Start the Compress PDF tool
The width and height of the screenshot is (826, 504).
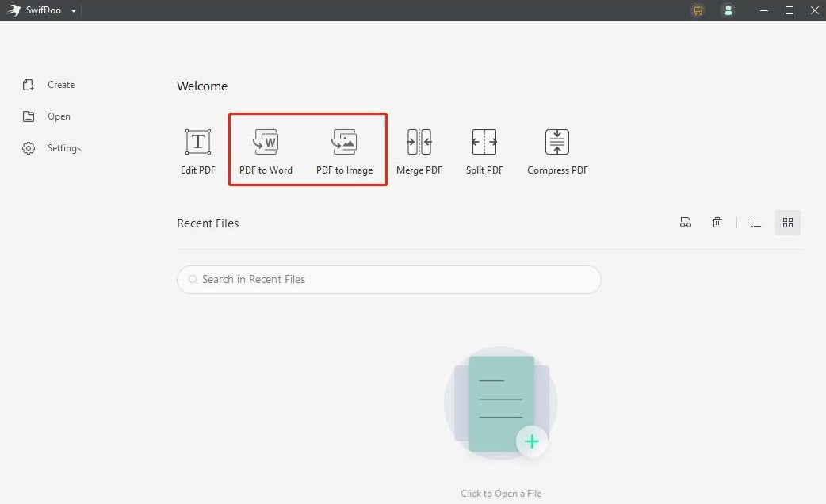click(x=557, y=151)
